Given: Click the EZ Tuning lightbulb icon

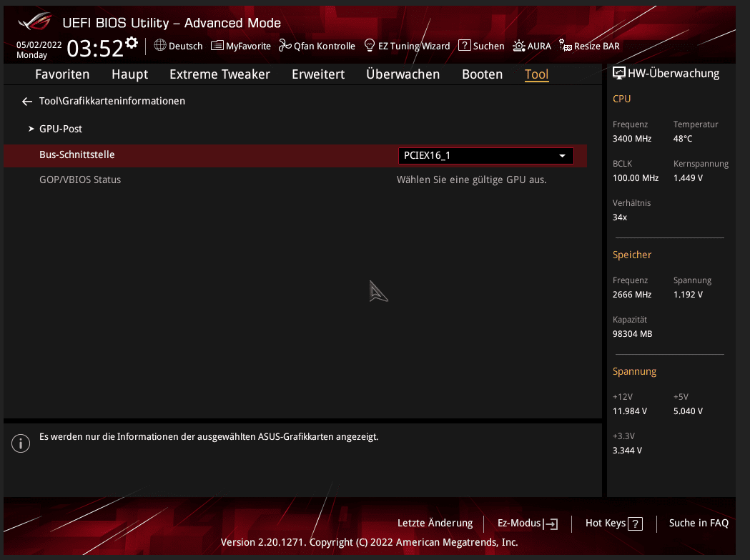Looking at the screenshot, I should pyautogui.click(x=369, y=45).
